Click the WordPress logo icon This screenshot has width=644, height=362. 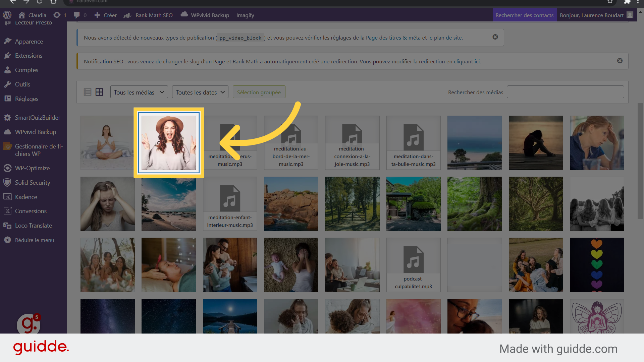[7, 15]
